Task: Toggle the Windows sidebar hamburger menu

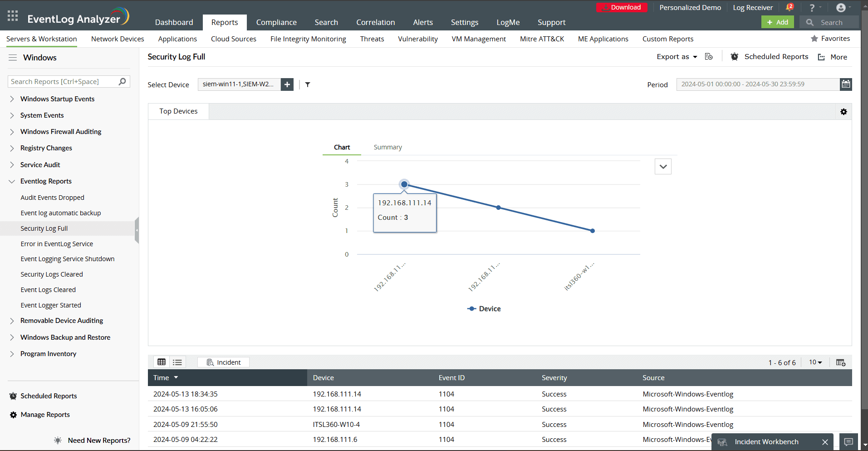Action: (13, 58)
